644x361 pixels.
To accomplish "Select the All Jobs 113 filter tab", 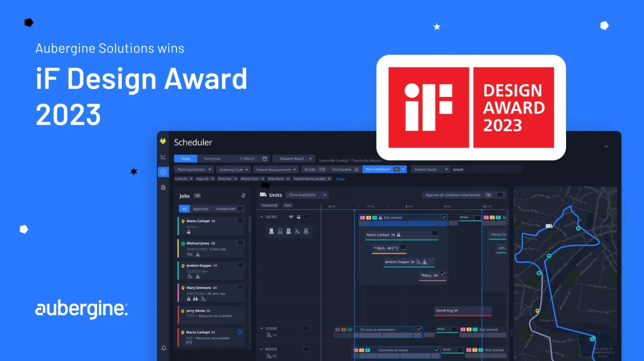I will click(315, 169).
